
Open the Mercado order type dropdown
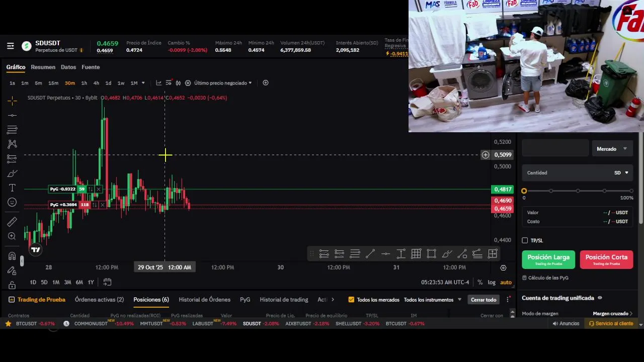click(612, 149)
